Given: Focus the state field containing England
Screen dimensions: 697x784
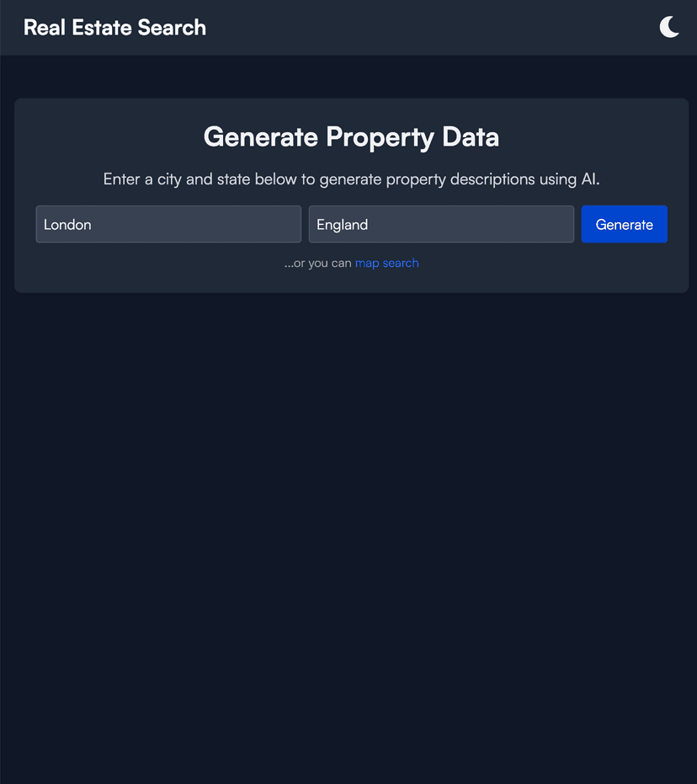Looking at the screenshot, I should (x=441, y=224).
